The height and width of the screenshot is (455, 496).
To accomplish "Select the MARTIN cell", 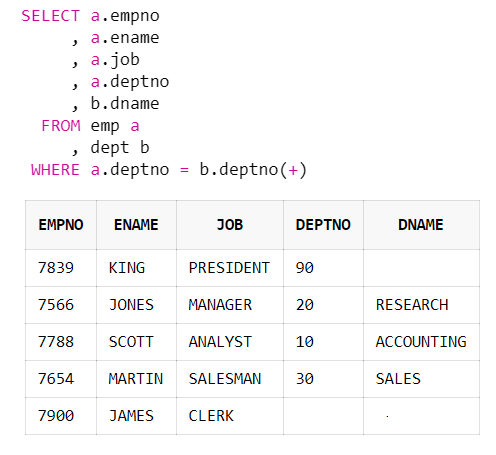I will pos(136,379).
